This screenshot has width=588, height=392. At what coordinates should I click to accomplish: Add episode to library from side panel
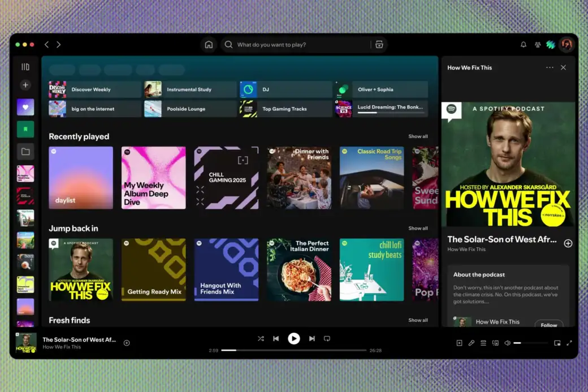point(568,243)
